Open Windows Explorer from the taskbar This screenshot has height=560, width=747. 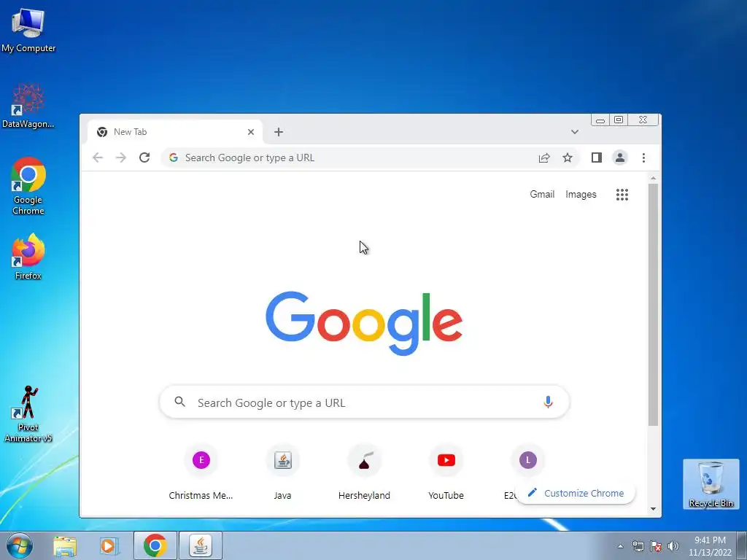(65, 545)
